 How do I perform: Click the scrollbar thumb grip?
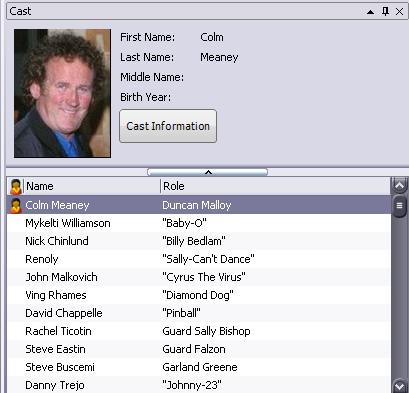(x=399, y=206)
